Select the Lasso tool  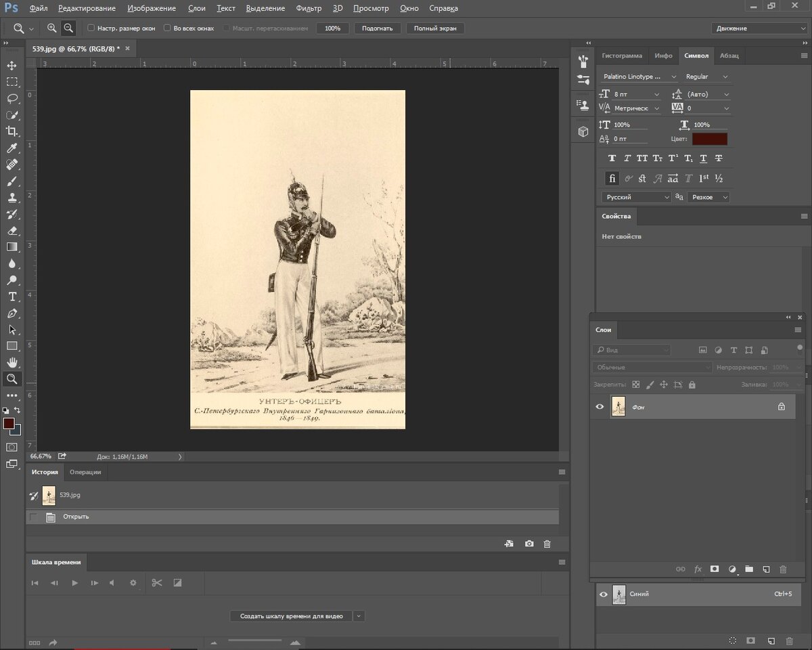[12, 98]
